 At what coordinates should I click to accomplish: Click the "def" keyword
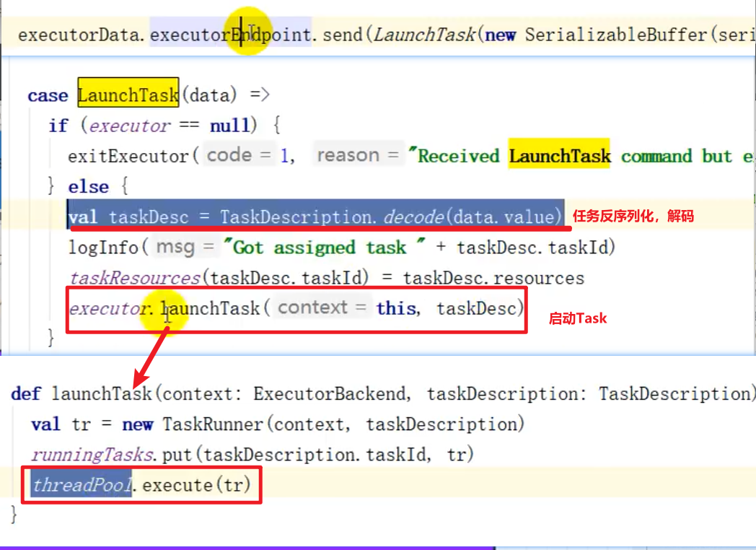pos(26,393)
